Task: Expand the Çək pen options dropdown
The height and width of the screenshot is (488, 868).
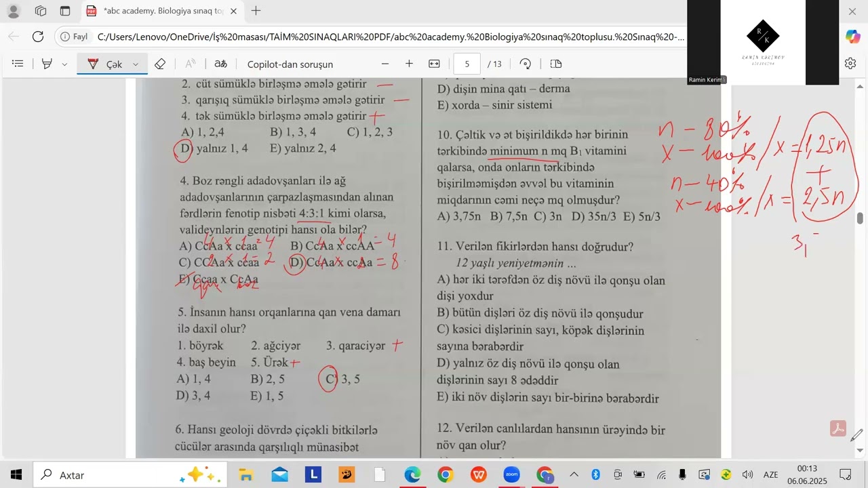Action: point(136,64)
